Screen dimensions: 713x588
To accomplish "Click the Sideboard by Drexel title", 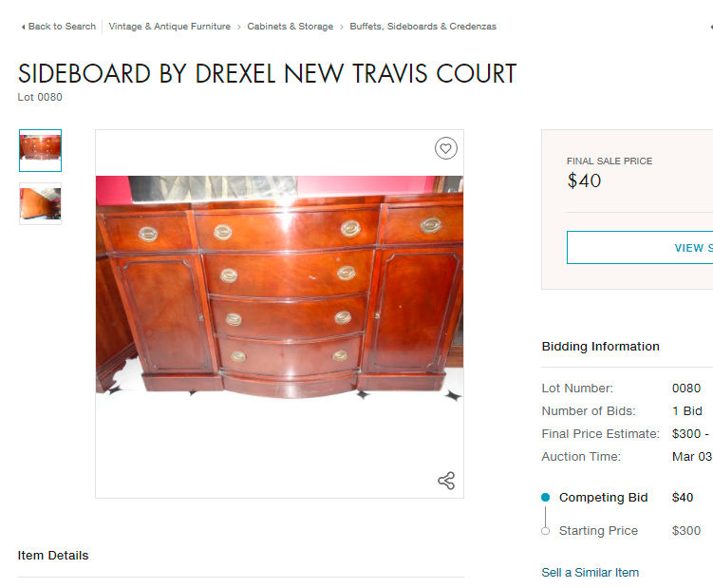I will coord(268,74).
